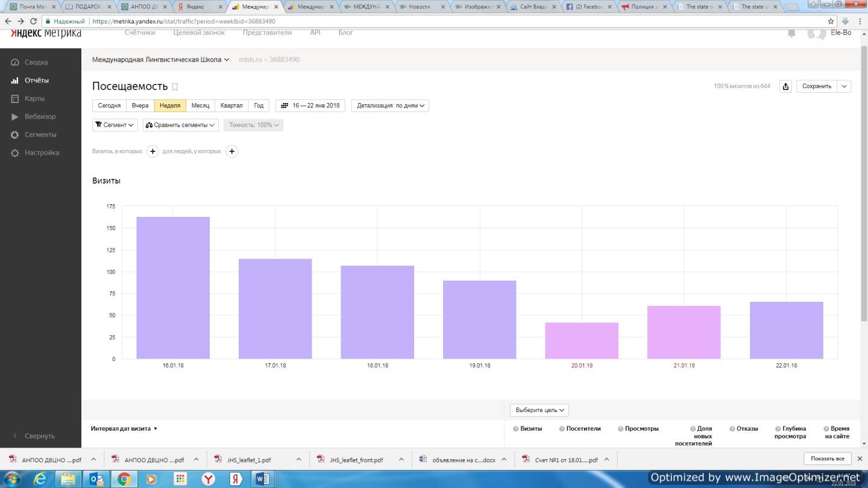The width and height of the screenshot is (868, 488).
Task: Open Yandex Browser from the taskbar
Action: pyautogui.click(x=208, y=479)
